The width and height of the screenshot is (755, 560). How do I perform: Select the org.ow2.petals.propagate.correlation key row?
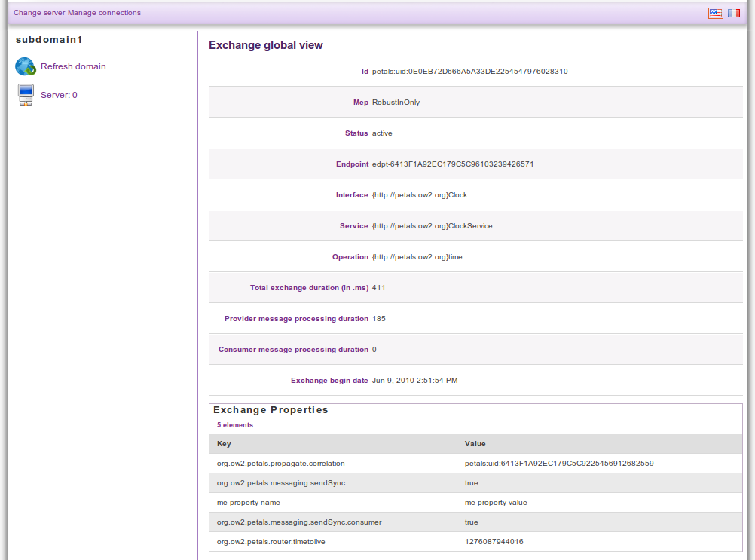point(280,464)
